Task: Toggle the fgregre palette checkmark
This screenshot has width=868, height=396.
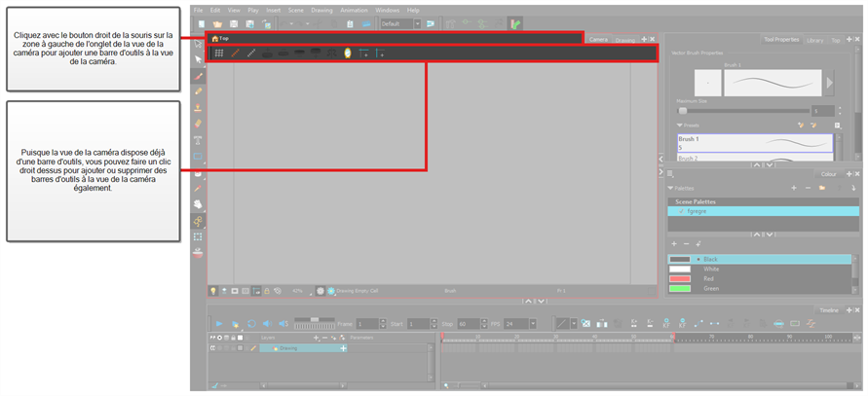Action: point(681,211)
